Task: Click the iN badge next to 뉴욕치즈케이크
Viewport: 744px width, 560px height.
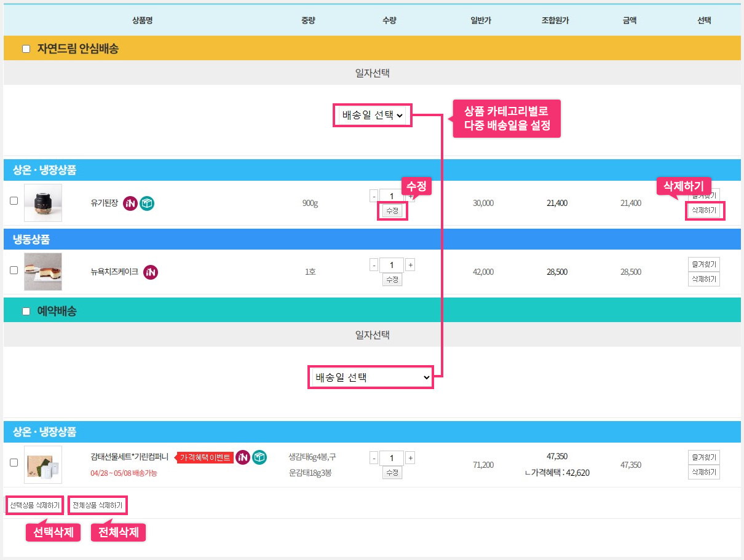Action: [151, 272]
